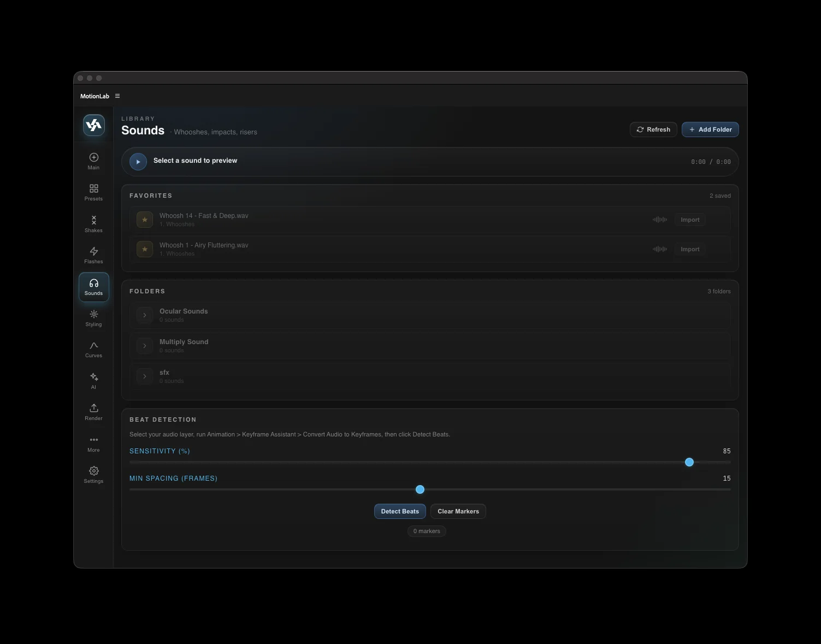
Task: Click Select a sound to preview text
Action: pos(195,161)
